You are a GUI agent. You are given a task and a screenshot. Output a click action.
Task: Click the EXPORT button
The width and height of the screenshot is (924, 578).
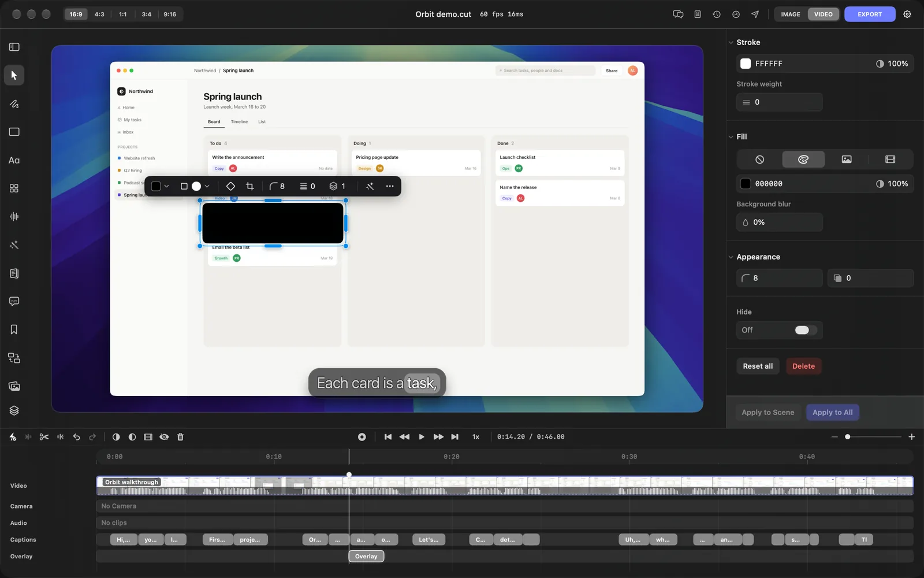point(870,14)
